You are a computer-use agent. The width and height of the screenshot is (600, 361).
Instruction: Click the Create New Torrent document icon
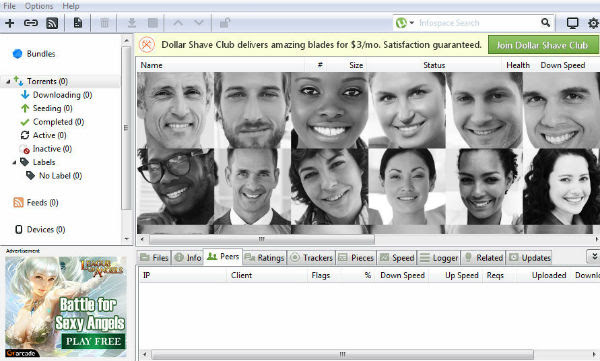click(78, 23)
